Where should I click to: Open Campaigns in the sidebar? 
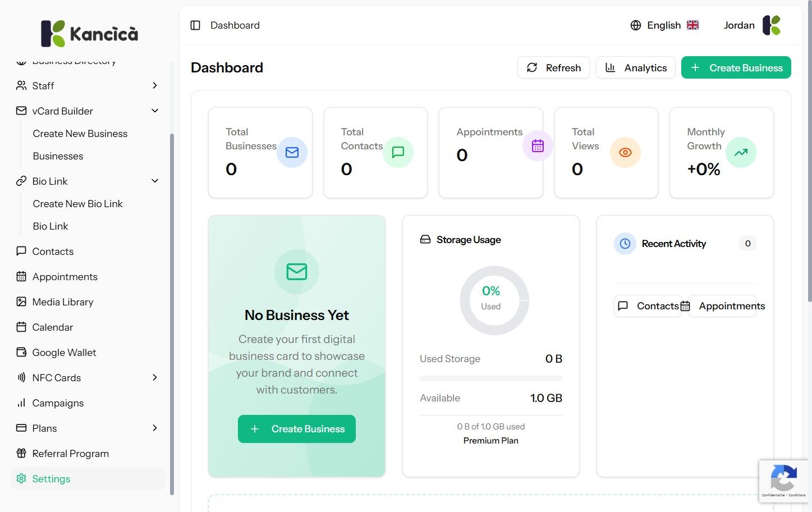[88, 403]
